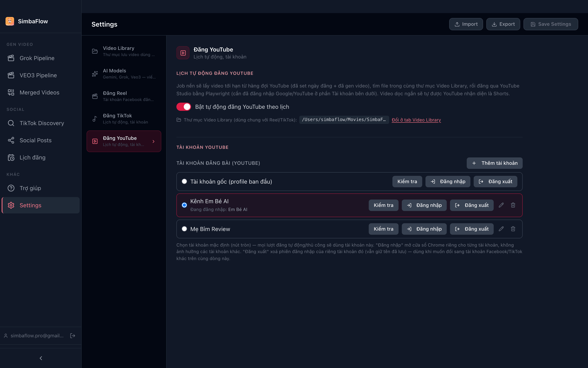Open TikTok Discovery search page

tap(41, 123)
